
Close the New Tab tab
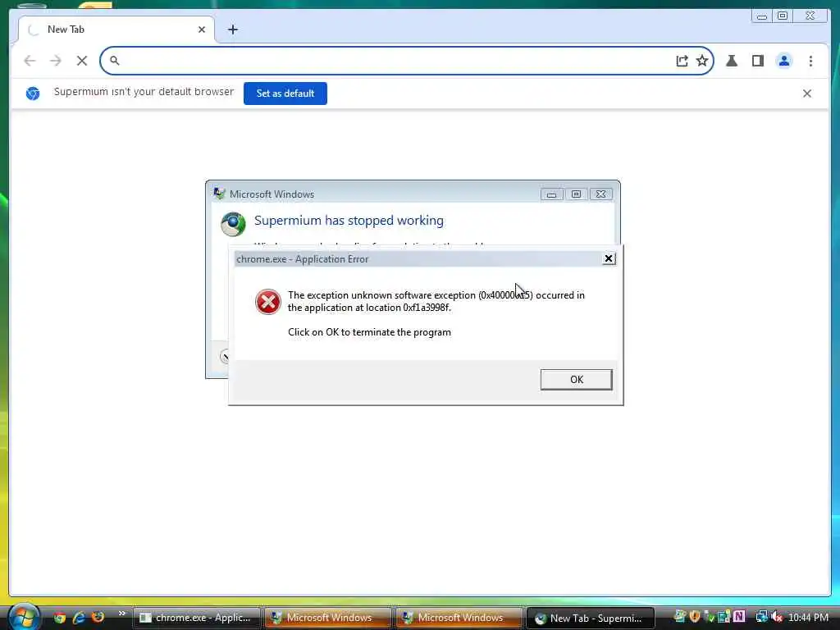tap(202, 30)
